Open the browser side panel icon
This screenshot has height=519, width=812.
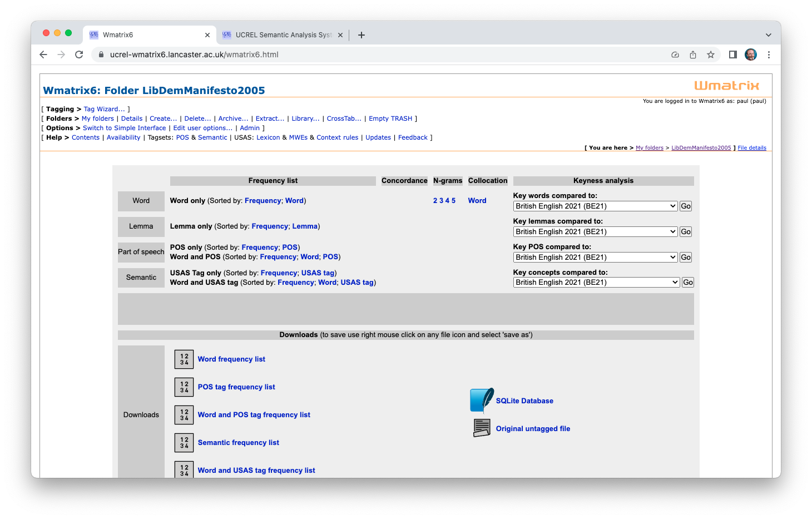click(733, 55)
